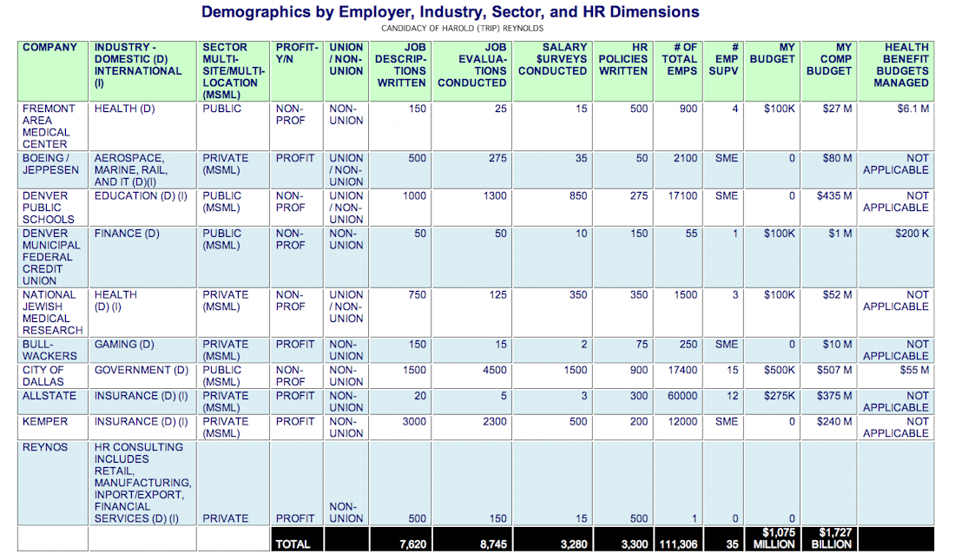This screenshot has width=955, height=560.
Task: Click the GOVERNMENT (D) industry cell
Action: coord(142,376)
